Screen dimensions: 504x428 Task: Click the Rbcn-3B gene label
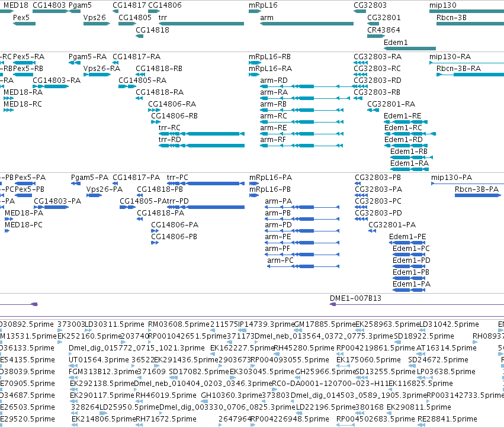(x=451, y=18)
